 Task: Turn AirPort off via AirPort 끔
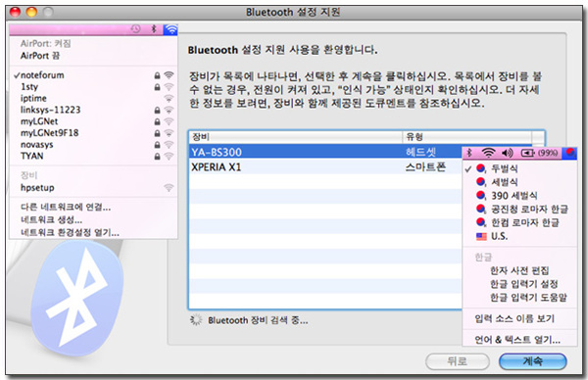(x=93, y=56)
